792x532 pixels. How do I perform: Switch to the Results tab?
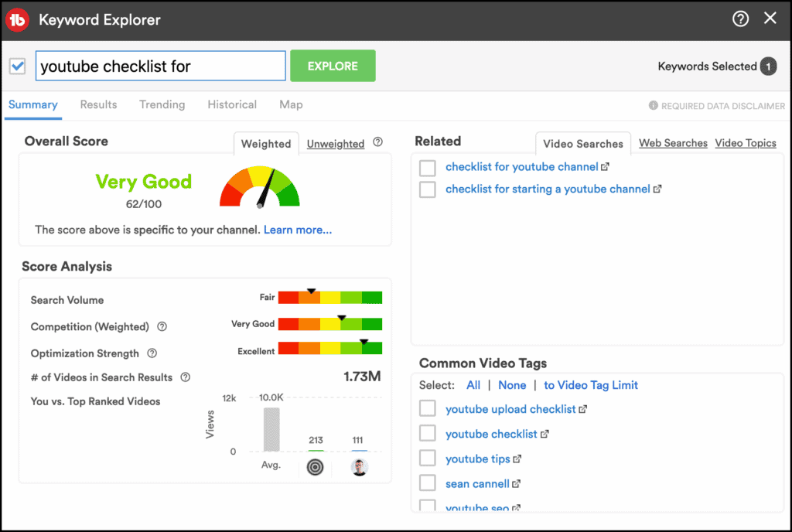click(99, 104)
